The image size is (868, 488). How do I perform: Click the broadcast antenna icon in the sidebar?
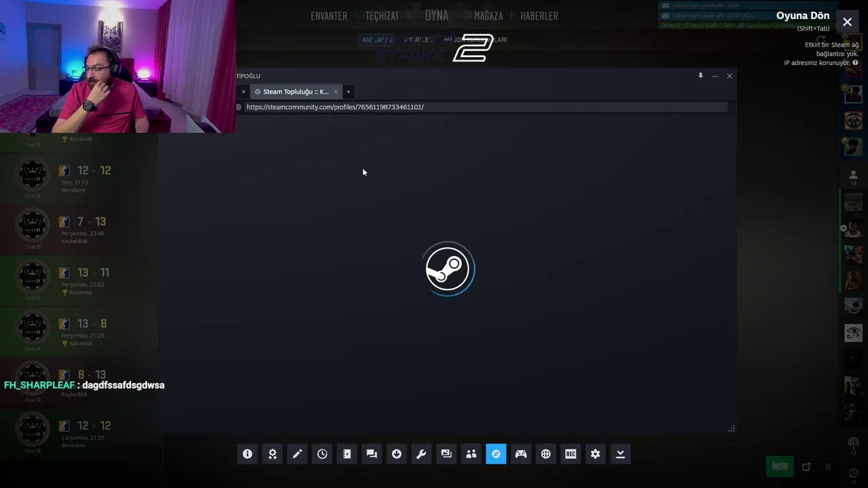(x=853, y=443)
